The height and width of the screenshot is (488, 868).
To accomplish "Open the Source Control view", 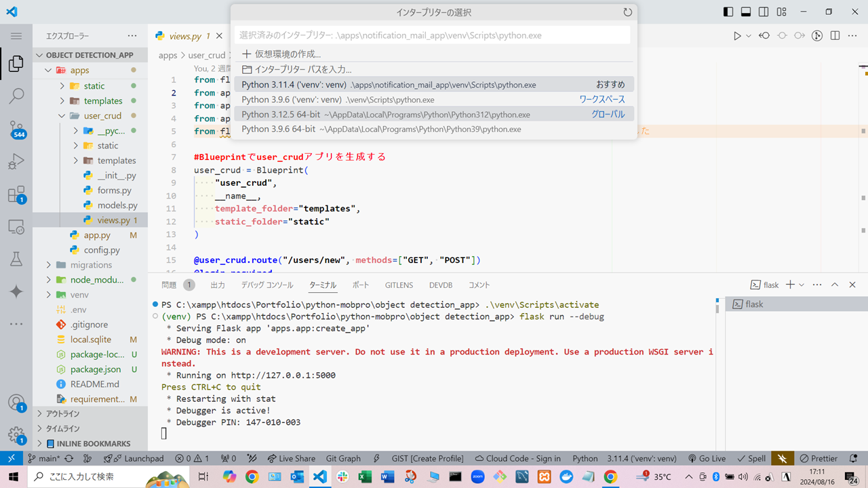I will (16, 128).
